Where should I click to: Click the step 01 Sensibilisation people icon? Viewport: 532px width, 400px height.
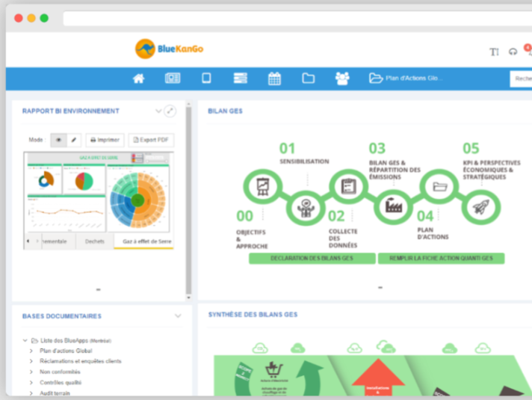click(306, 208)
